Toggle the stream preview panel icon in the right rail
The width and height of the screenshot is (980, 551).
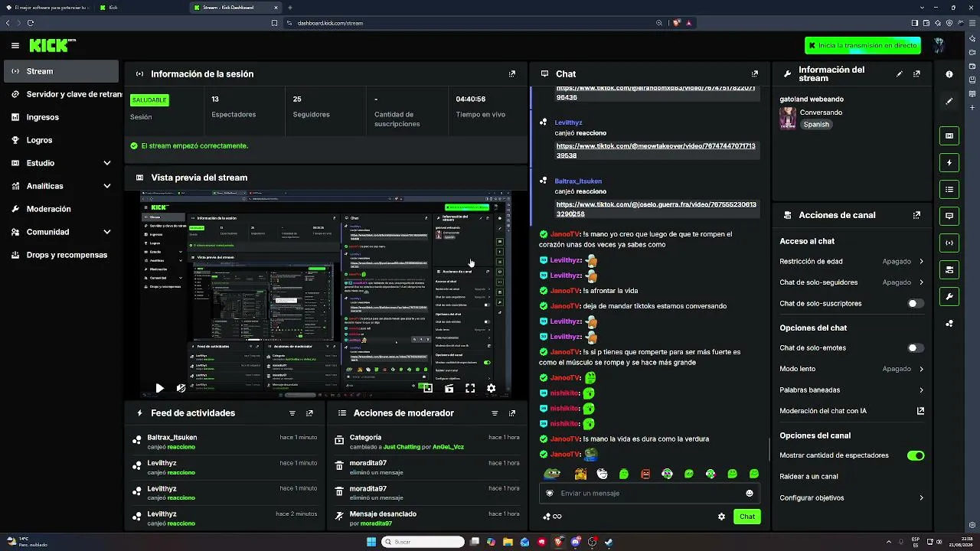point(949,136)
